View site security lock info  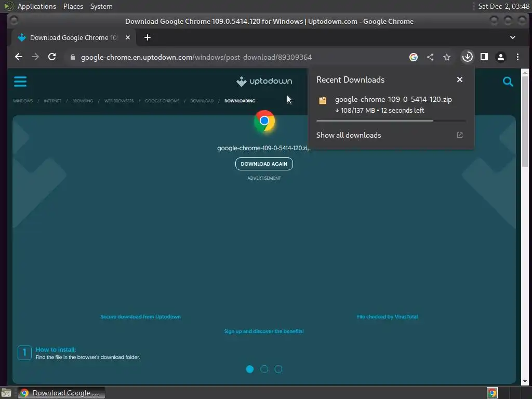click(x=72, y=57)
